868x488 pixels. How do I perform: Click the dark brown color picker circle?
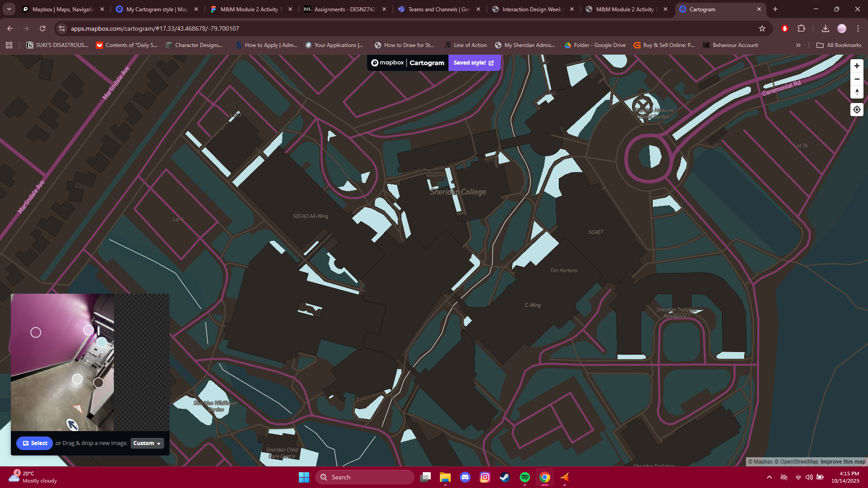click(98, 383)
